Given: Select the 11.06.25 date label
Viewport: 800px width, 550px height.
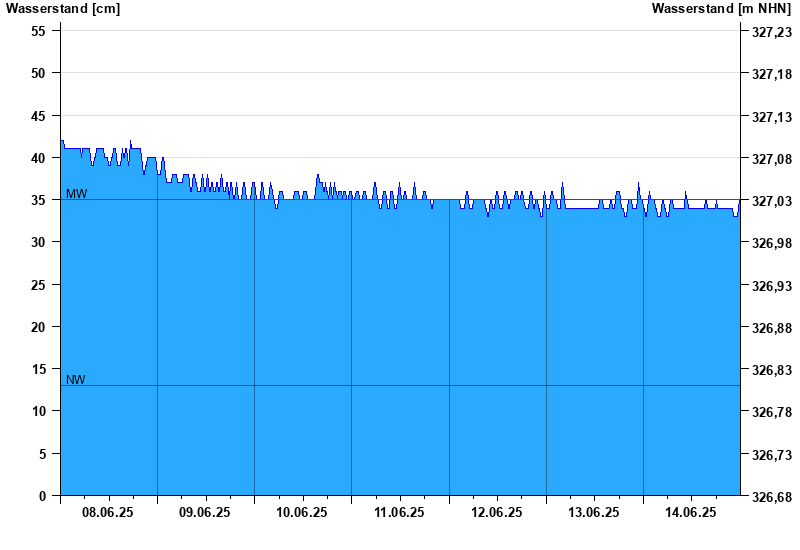Looking at the screenshot, I should 399,512.
